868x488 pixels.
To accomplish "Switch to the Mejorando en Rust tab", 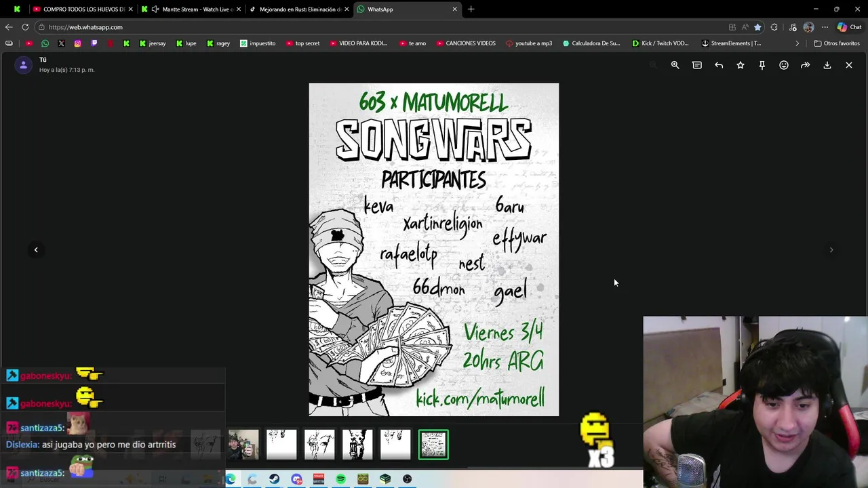I will click(298, 9).
